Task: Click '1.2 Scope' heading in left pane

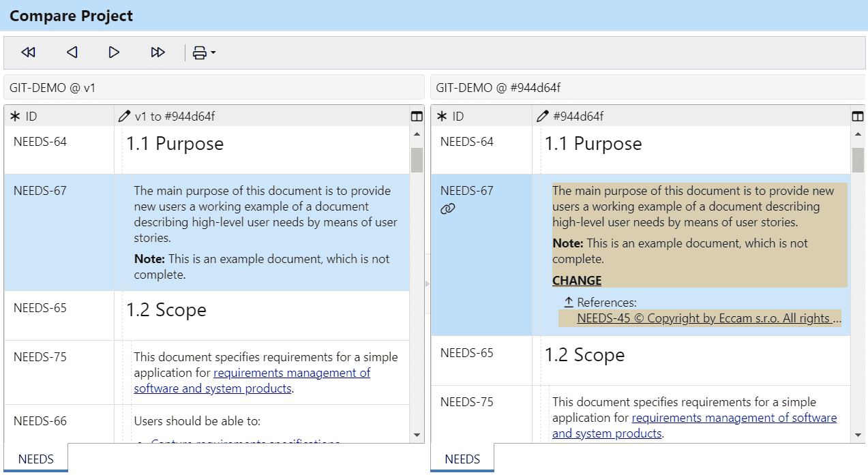Action: point(166,310)
